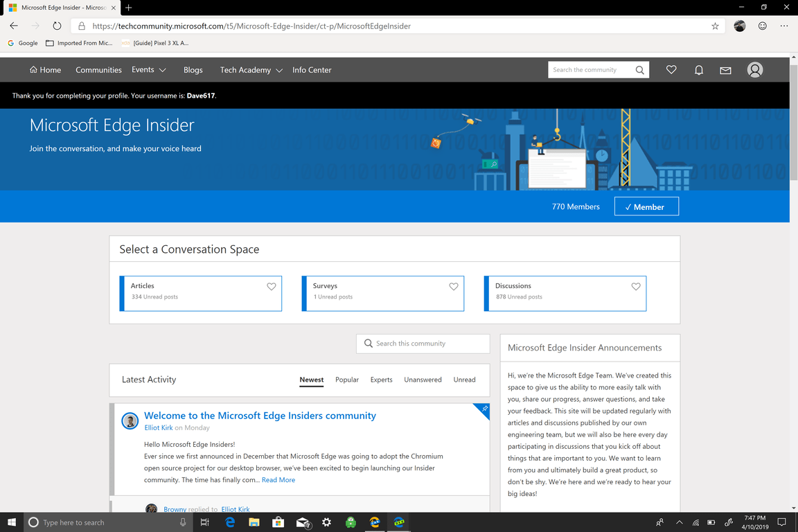This screenshot has width=798, height=532.
Task: Open the user profile avatar icon
Action: point(755,70)
